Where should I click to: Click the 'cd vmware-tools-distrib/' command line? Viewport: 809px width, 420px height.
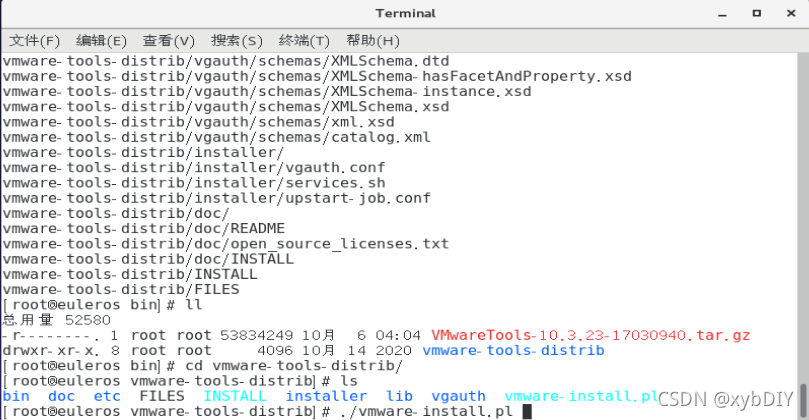(203, 366)
